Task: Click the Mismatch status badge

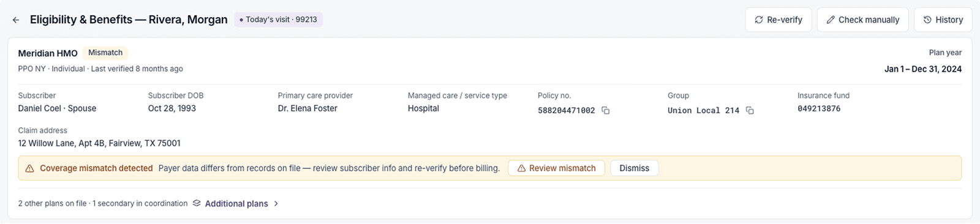Action: tap(105, 53)
